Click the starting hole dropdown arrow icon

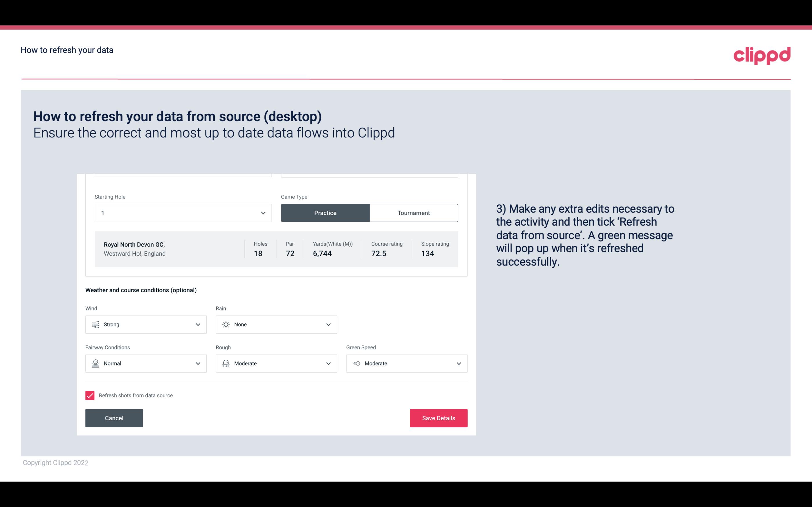click(263, 213)
